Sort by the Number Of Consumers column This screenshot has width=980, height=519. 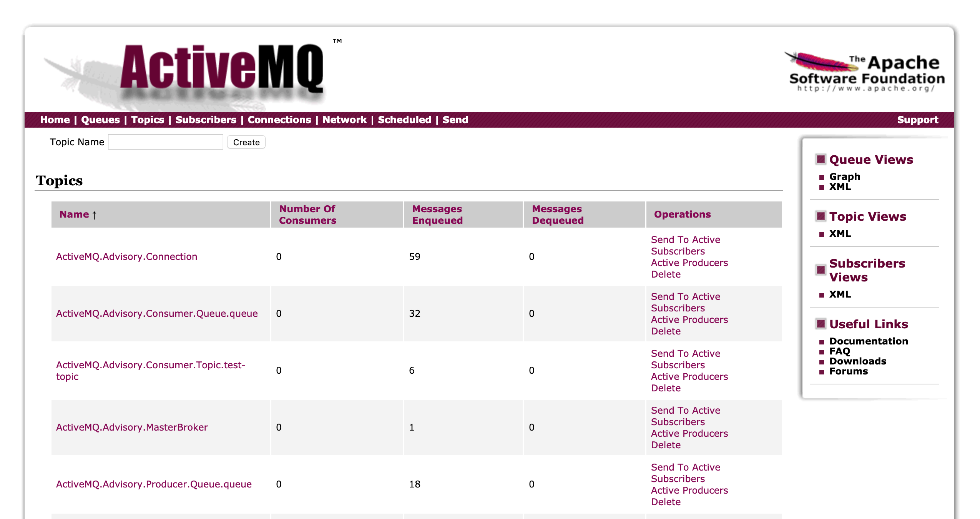(x=307, y=215)
